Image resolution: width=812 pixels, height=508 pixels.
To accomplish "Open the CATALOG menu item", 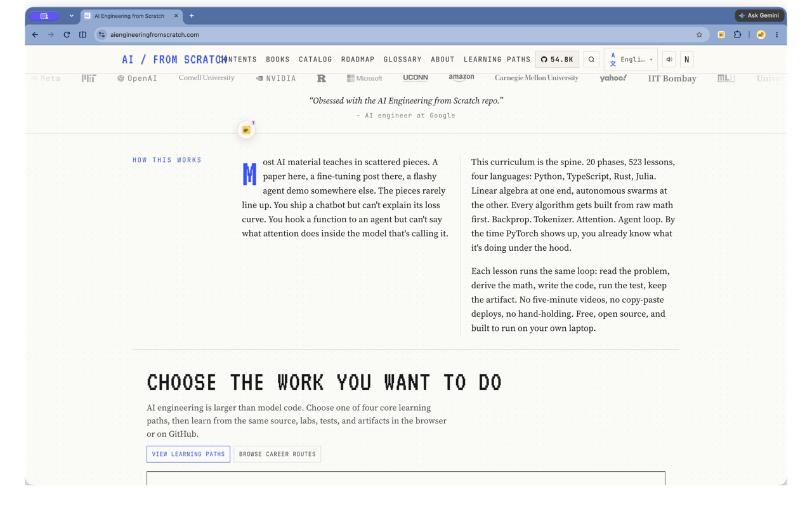I will [315, 60].
